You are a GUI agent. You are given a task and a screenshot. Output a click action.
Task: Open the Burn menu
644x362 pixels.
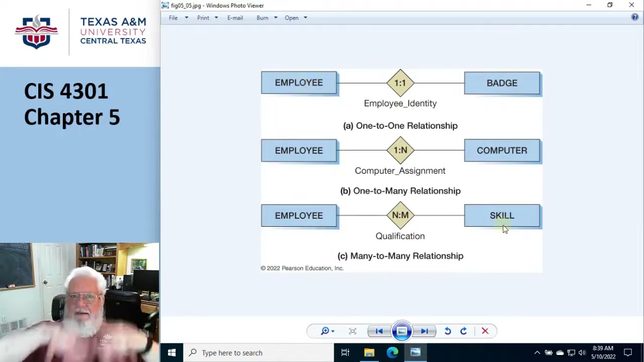262,18
